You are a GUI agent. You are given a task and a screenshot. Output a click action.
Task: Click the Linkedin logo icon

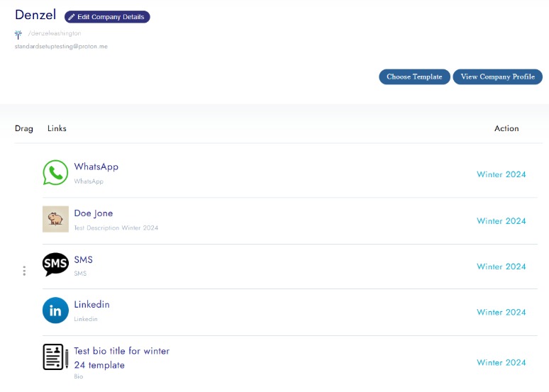(x=55, y=310)
